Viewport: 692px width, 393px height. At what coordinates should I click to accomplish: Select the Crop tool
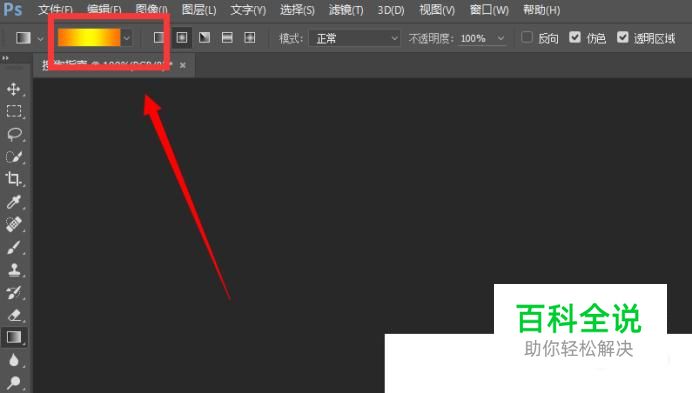pyautogui.click(x=13, y=179)
